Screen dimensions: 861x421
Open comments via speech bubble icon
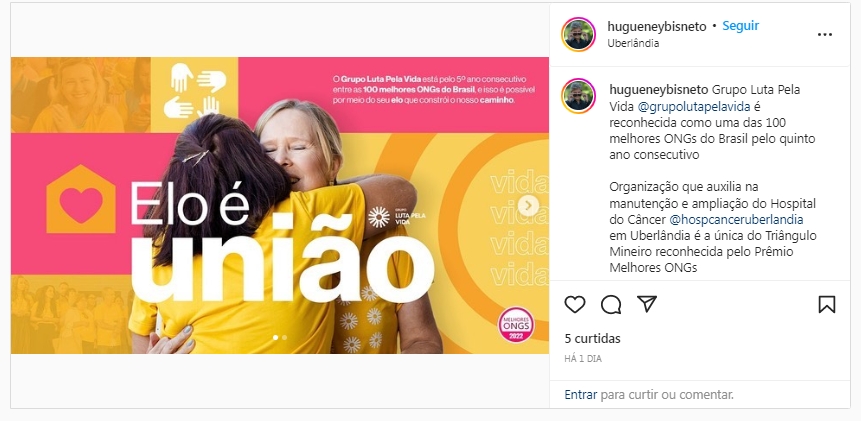point(611,304)
